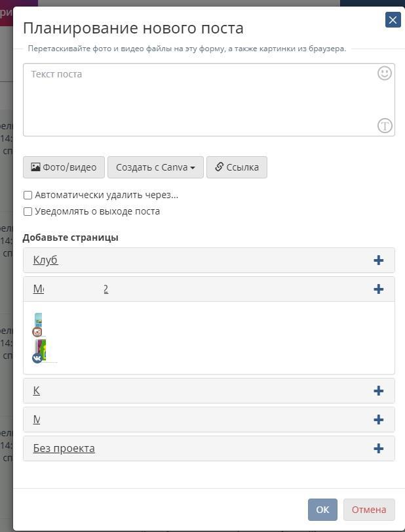Focus the Текст поста text field
Screen dimensions: 405x532
[197, 98]
